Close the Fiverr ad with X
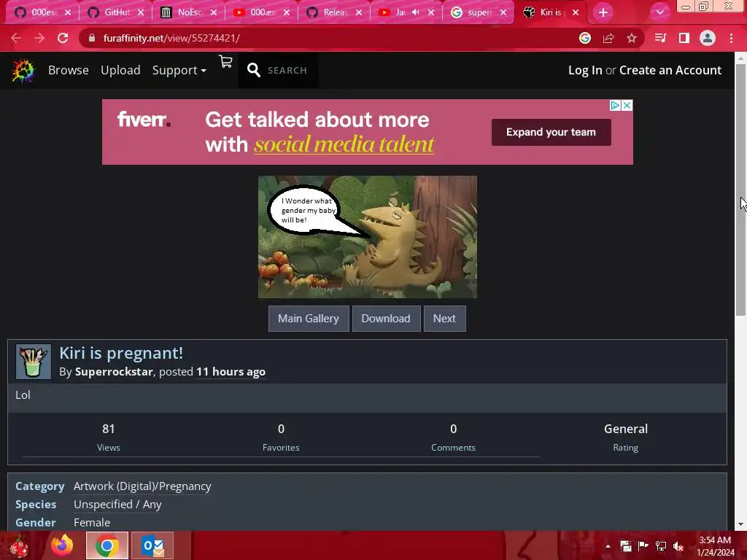The width and height of the screenshot is (747, 560). pos(627,105)
